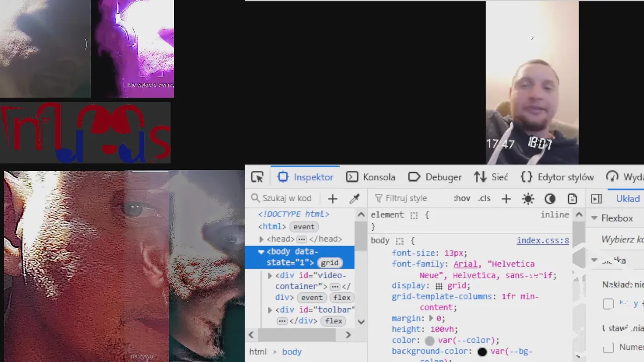Toggle the flex badge on video-container div
Viewport: 644px width, 362px height.
(x=342, y=298)
